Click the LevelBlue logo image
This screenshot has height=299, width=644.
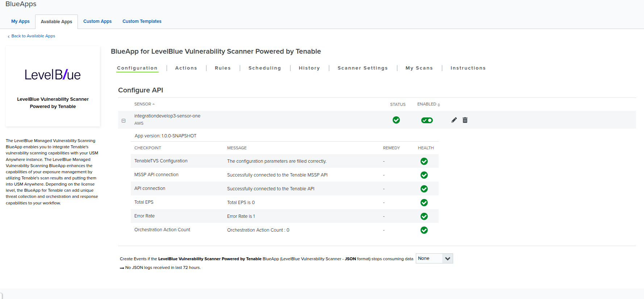click(x=53, y=75)
